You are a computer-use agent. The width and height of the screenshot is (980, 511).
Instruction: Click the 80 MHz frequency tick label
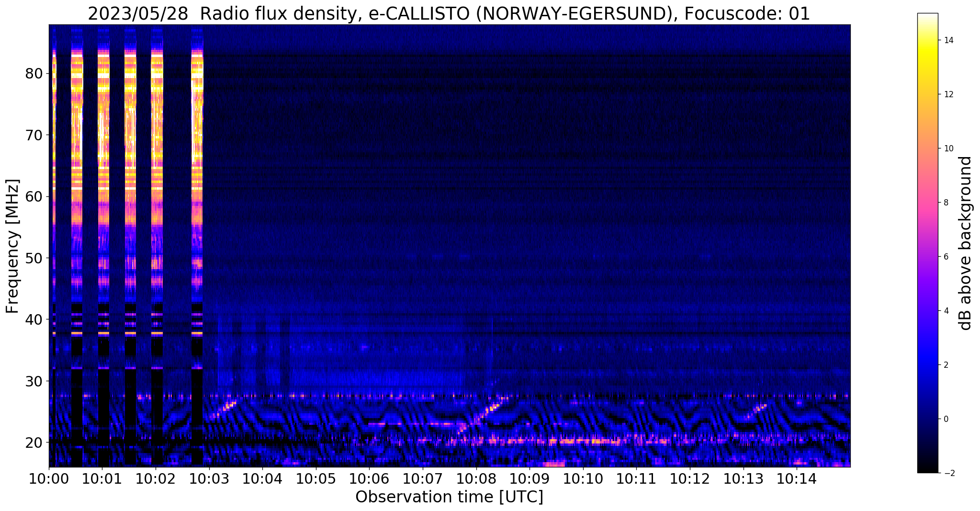click(34, 74)
